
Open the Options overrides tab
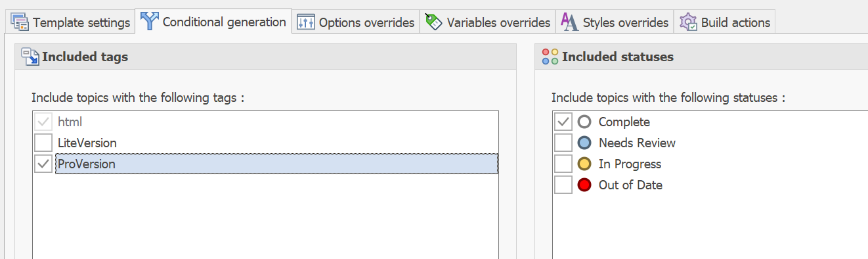355,22
